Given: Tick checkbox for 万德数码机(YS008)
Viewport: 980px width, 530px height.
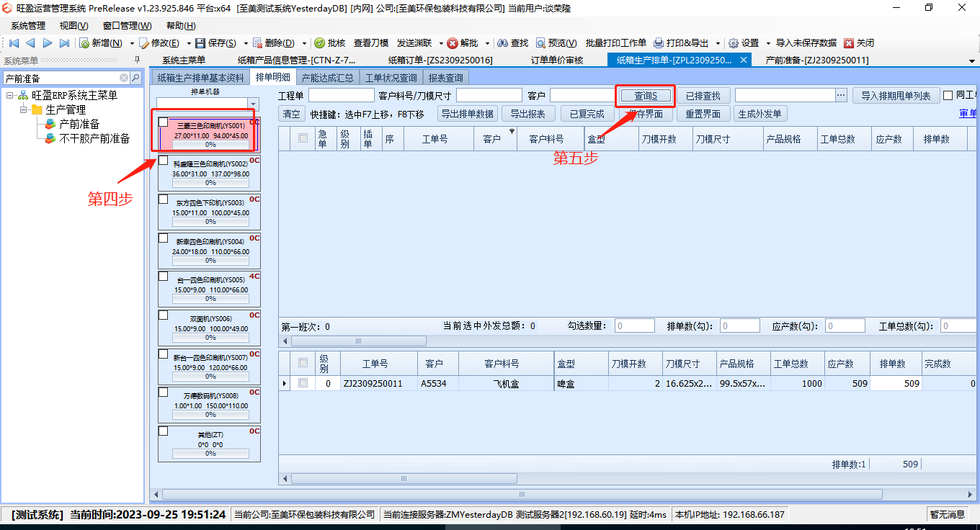Looking at the screenshot, I should click(x=164, y=392).
